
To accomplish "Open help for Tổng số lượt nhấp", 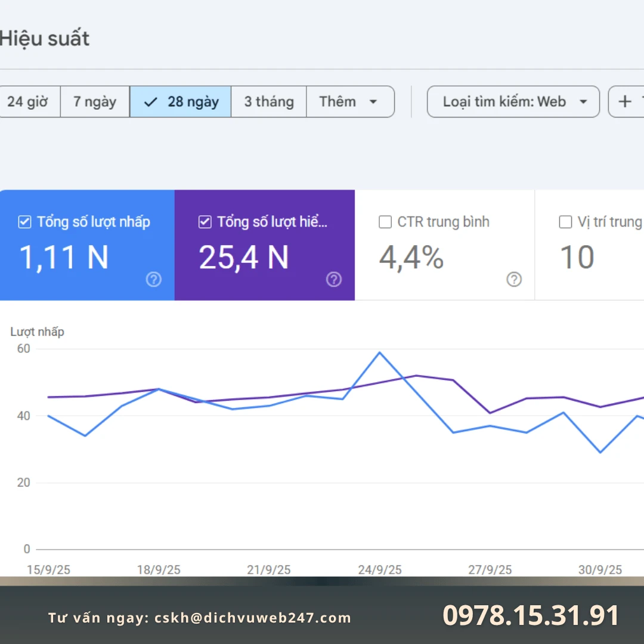I will click(154, 280).
